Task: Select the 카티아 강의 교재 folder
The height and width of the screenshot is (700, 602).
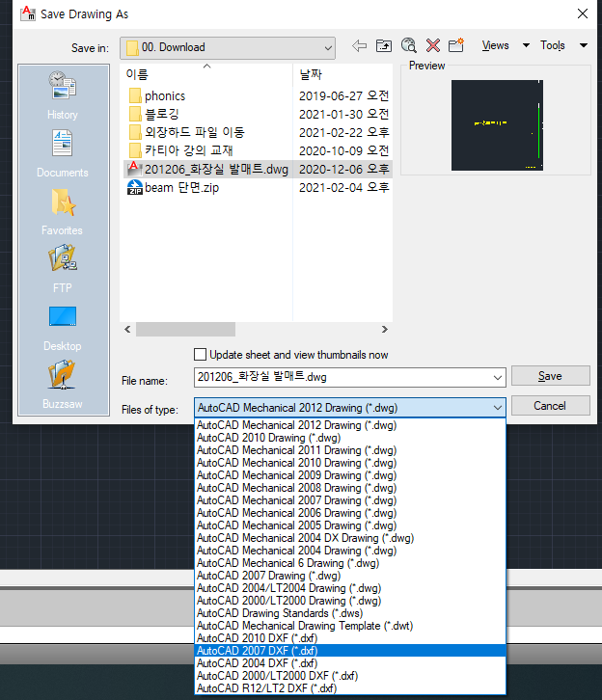Action: coord(180,150)
